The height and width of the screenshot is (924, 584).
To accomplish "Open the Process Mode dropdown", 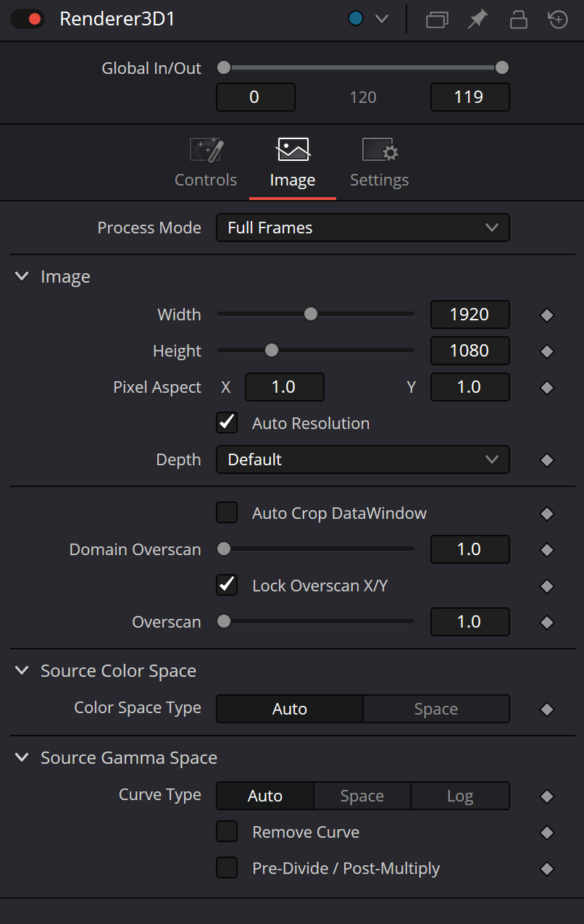I will 363,228.
